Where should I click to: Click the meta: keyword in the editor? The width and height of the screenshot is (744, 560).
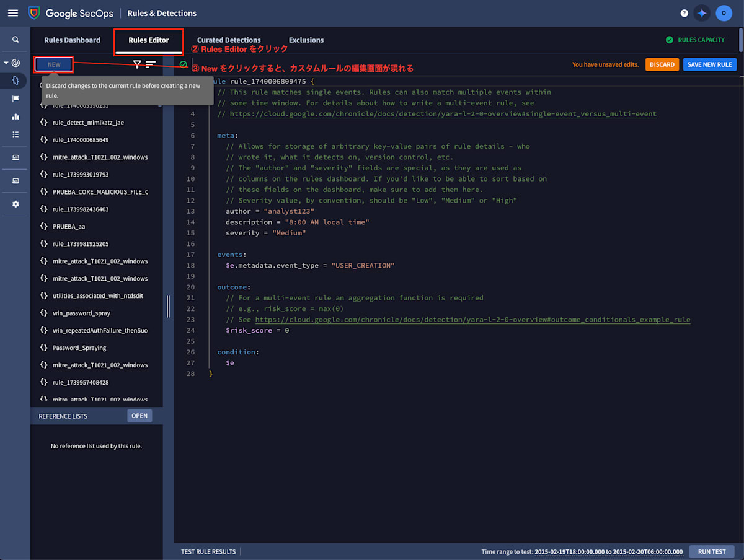tap(228, 136)
